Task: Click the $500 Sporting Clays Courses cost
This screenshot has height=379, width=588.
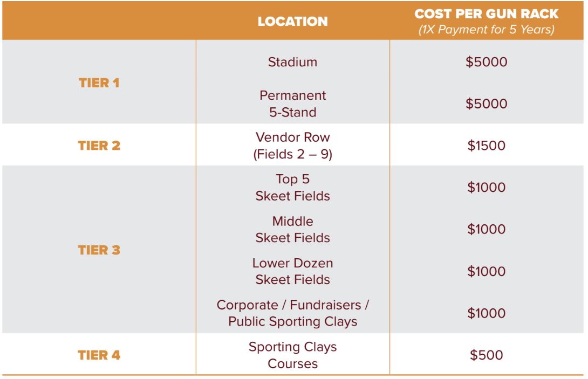Action: (487, 355)
